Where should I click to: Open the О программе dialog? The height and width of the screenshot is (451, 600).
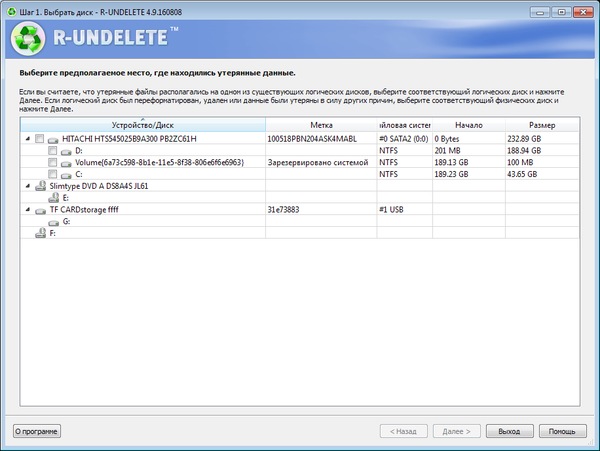(37, 431)
